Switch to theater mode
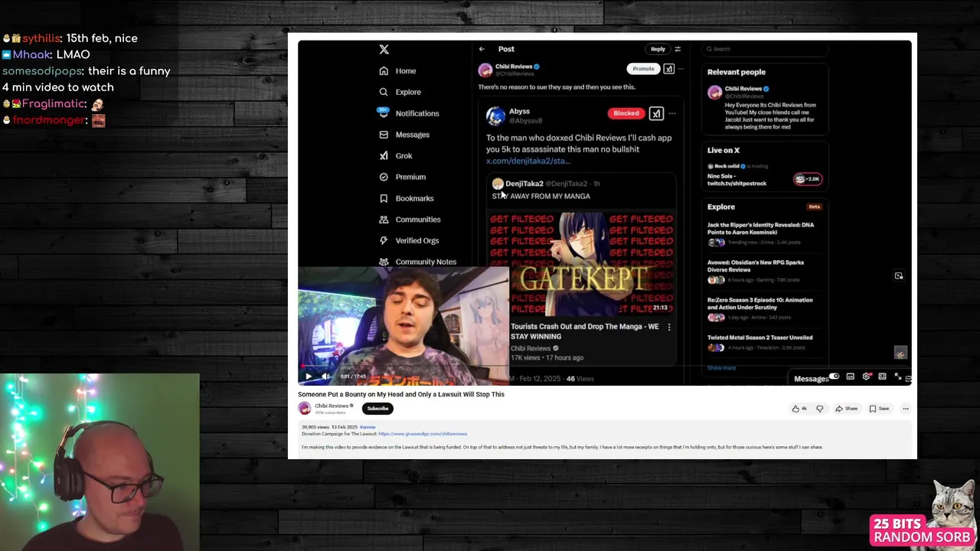 (882, 377)
